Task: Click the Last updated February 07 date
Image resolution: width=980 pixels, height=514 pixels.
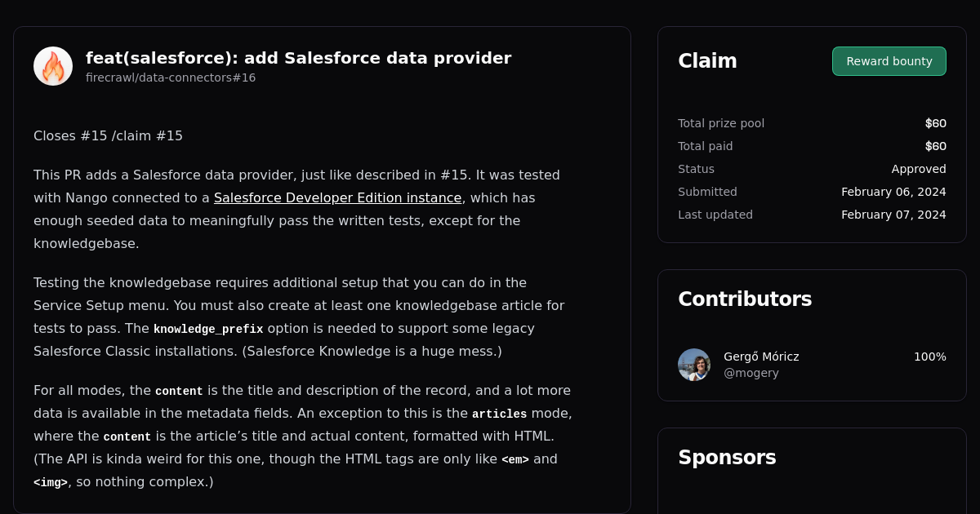Action: pos(893,215)
